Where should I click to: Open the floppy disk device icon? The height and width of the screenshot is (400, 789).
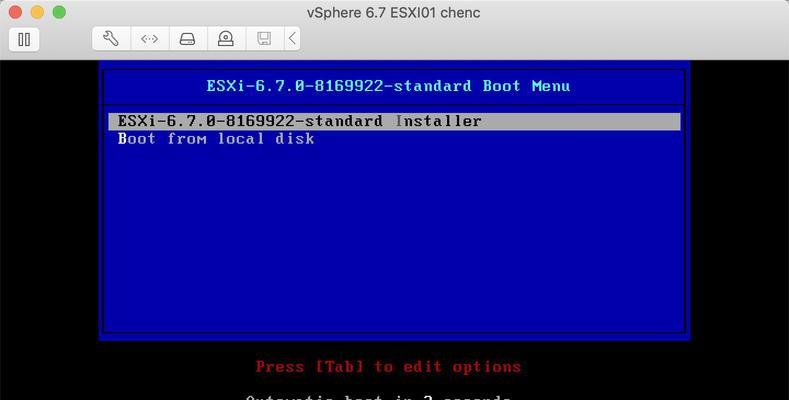264,39
